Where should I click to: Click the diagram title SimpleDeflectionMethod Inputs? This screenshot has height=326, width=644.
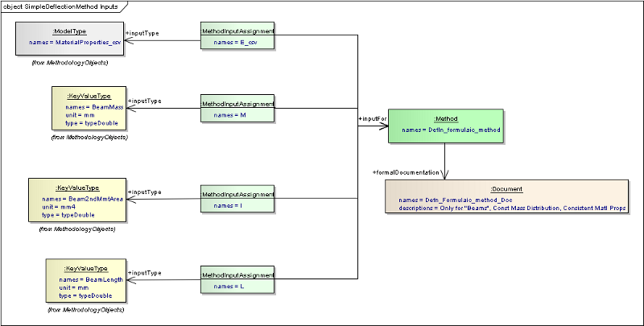click(x=60, y=6)
